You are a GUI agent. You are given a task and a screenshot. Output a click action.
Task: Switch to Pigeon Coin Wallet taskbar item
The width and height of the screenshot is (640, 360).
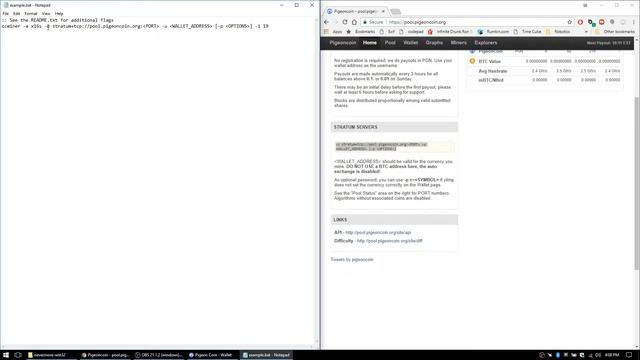(212, 355)
